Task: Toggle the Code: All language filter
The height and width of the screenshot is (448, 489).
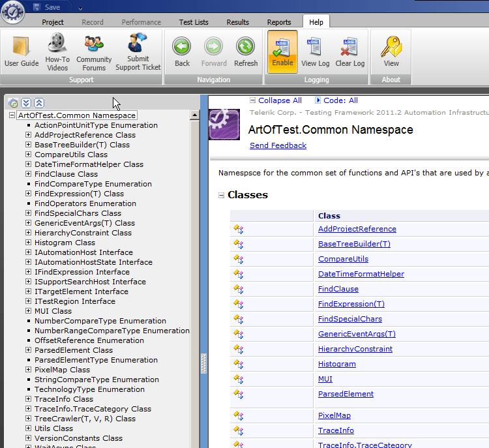Action: [x=336, y=100]
